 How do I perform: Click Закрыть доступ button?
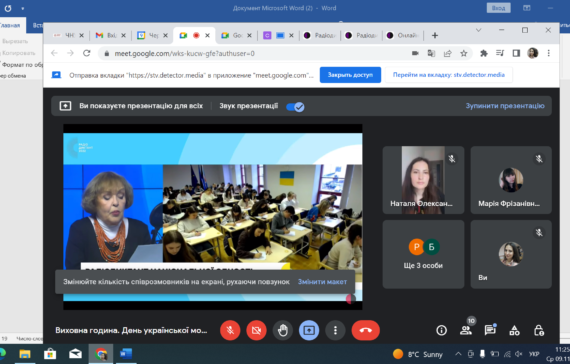click(350, 75)
